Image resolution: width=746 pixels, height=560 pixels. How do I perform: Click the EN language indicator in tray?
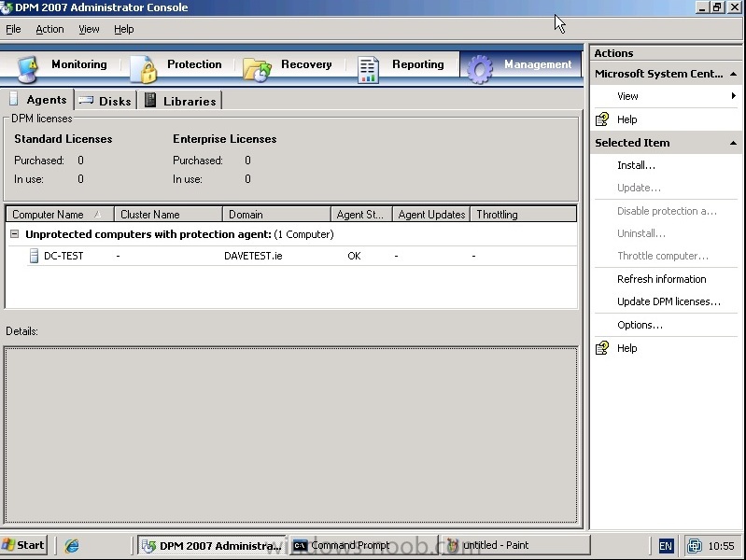(x=666, y=546)
